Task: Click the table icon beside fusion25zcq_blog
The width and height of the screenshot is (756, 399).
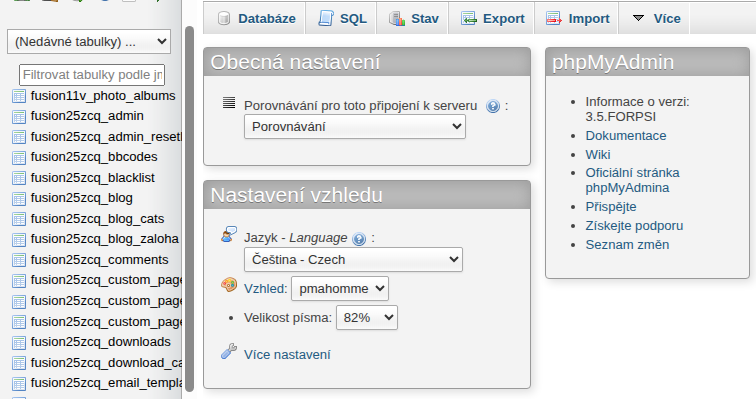Action: coord(19,199)
